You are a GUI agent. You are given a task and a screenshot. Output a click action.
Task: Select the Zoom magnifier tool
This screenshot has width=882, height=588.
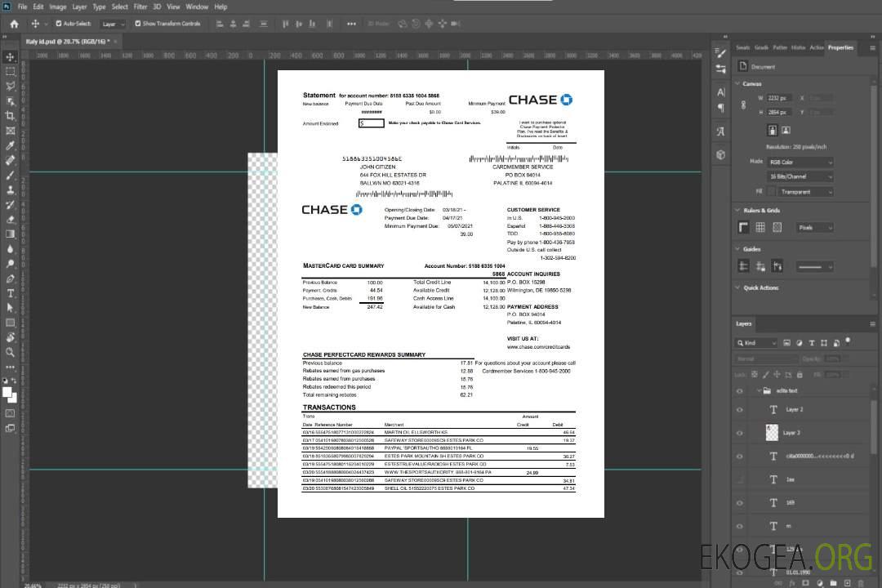pyautogui.click(x=10, y=352)
